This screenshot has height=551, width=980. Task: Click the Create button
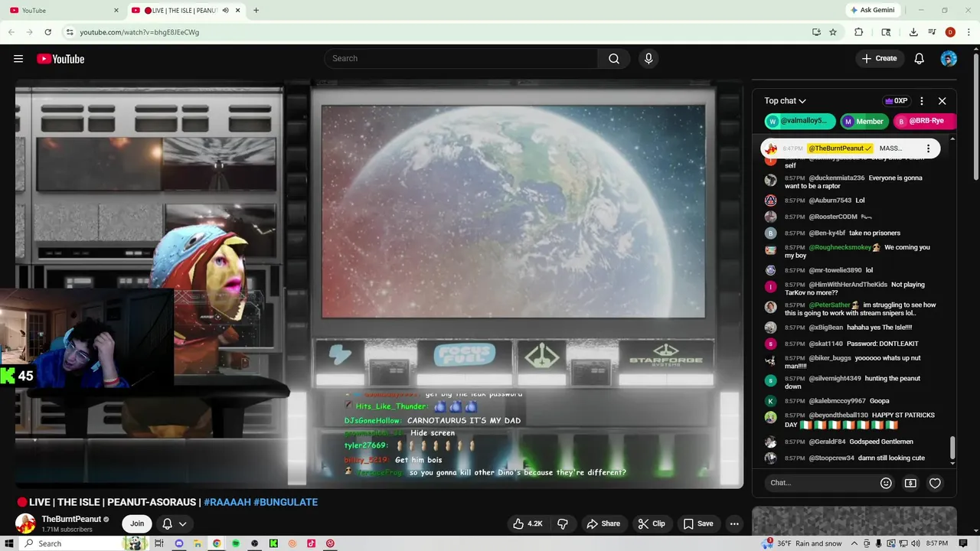click(x=879, y=59)
